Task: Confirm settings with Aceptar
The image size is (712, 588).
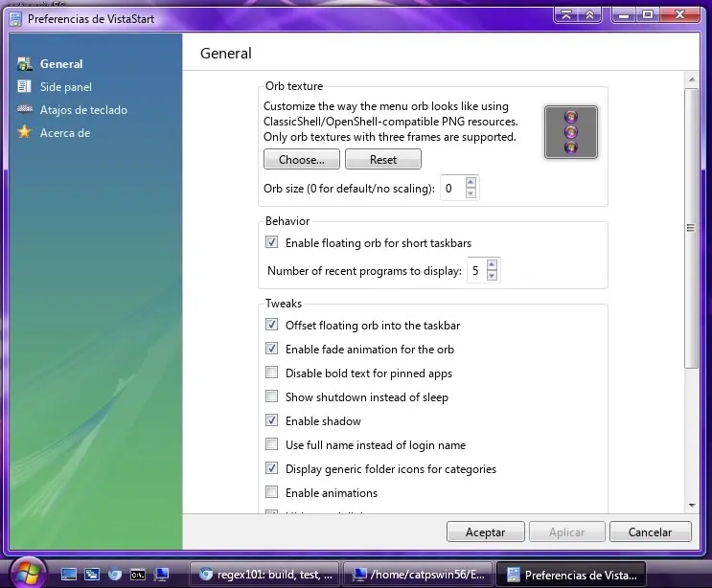Action: [x=486, y=531]
